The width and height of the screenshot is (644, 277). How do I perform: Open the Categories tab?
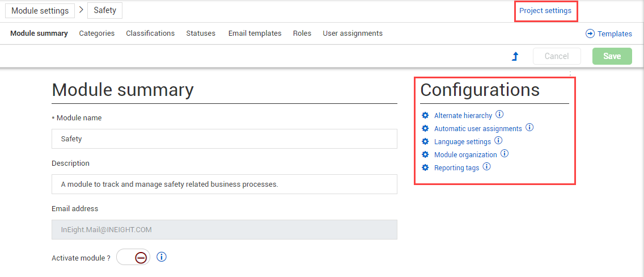(x=97, y=33)
